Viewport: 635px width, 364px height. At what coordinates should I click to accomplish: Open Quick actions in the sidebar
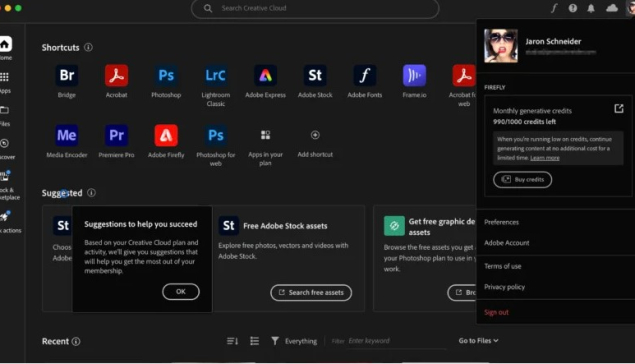(5, 216)
